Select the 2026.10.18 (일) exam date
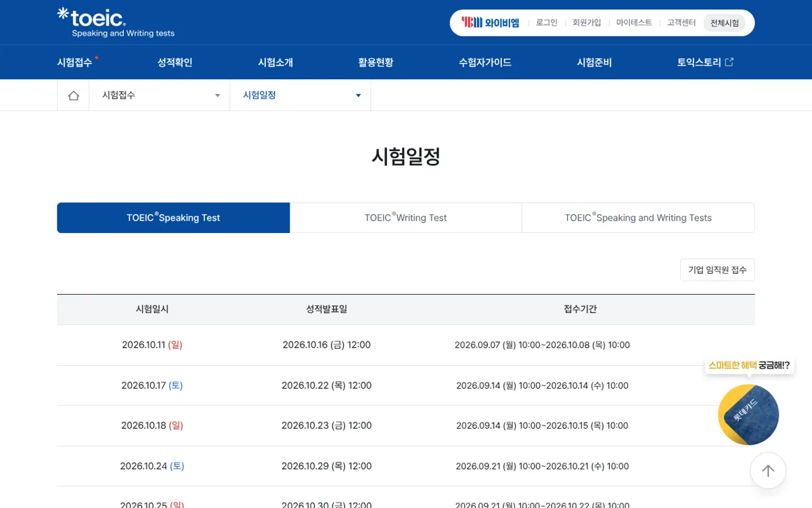812x508 pixels. click(152, 425)
